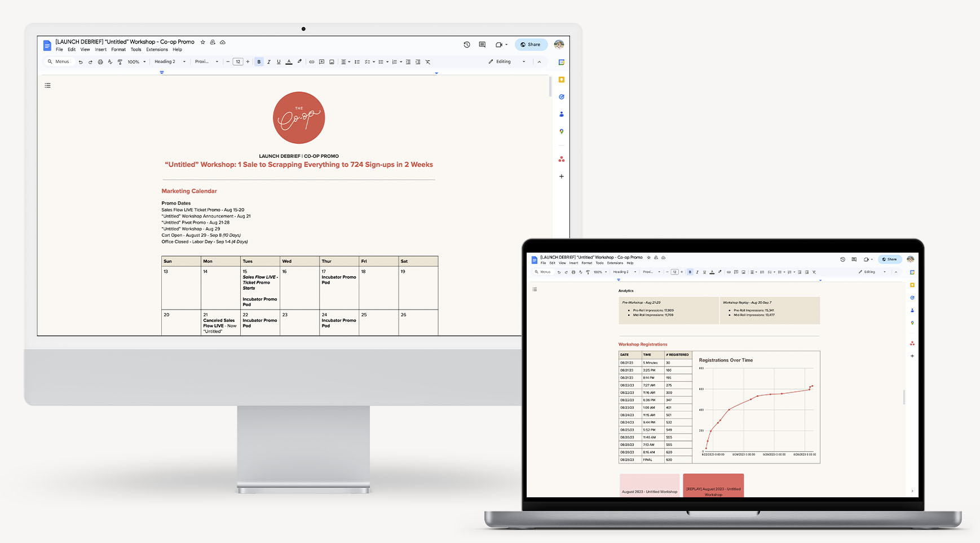Click the paint format tool

point(120,61)
